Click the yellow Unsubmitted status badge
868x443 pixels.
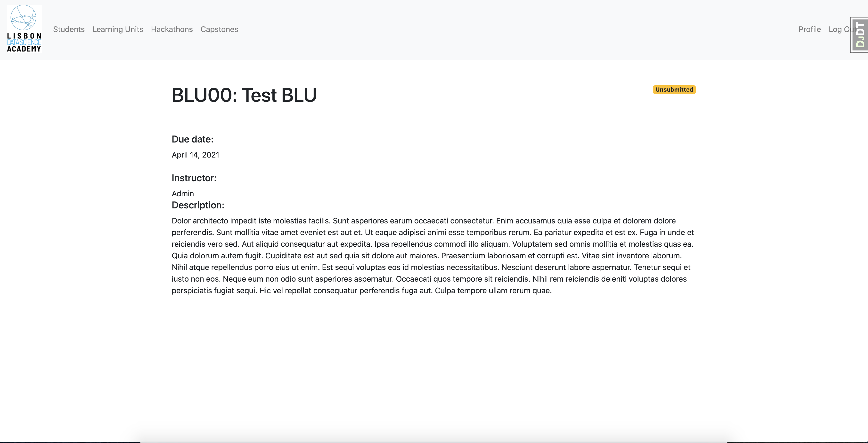674,89
